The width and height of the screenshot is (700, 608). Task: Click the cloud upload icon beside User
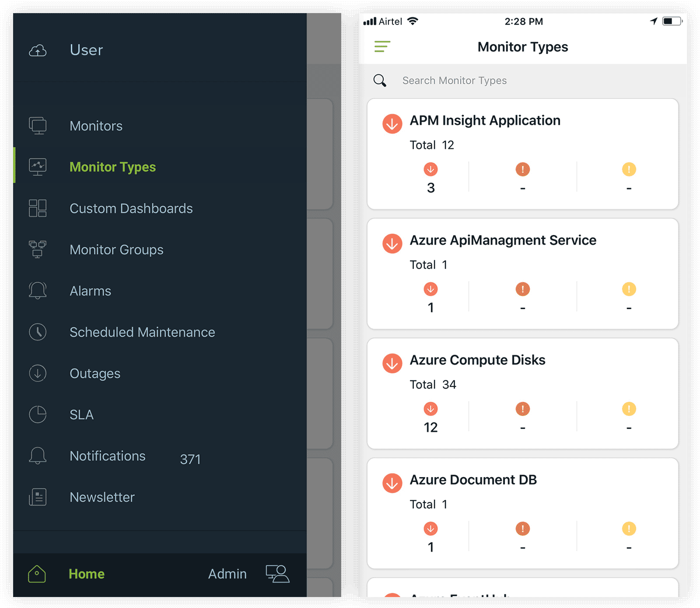point(38,51)
